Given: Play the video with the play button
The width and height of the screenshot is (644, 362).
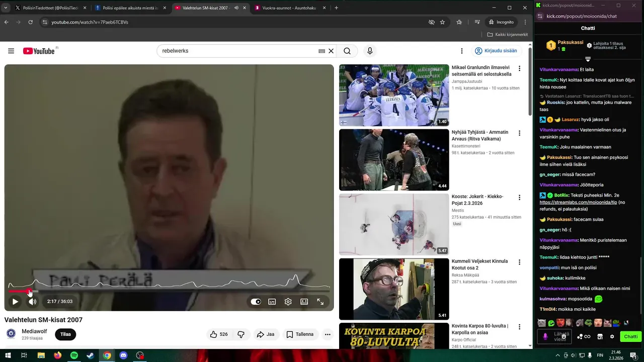Looking at the screenshot, I should 15,302.
